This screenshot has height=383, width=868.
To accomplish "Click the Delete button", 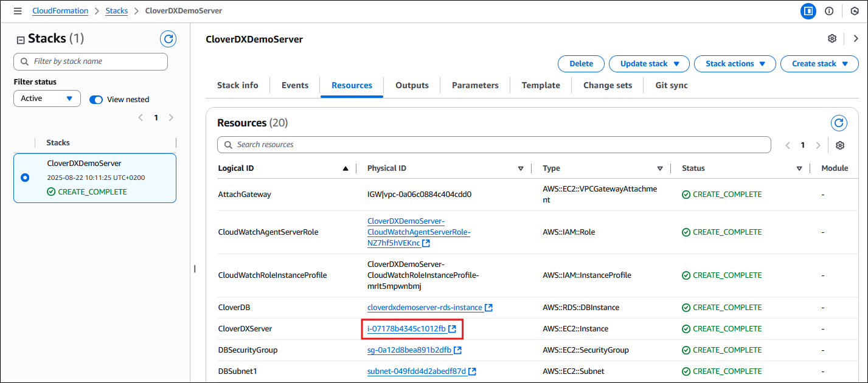I will (x=581, y=63).
